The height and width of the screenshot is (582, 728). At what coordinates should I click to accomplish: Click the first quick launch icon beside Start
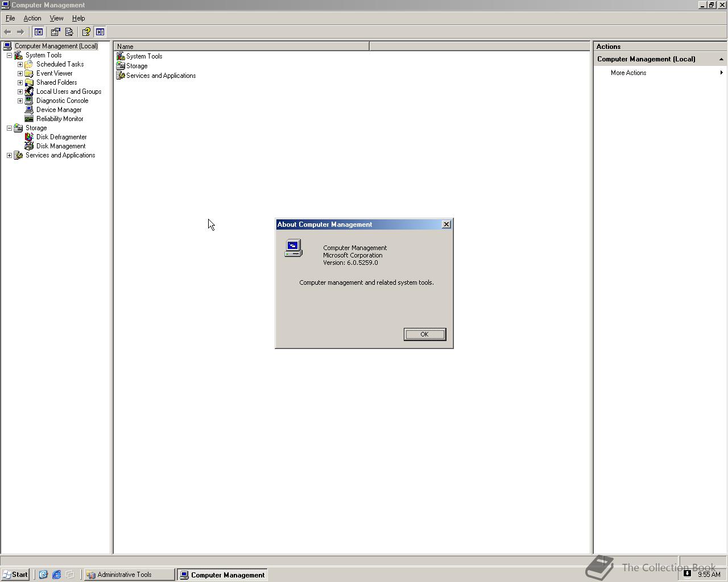point(43,575)
